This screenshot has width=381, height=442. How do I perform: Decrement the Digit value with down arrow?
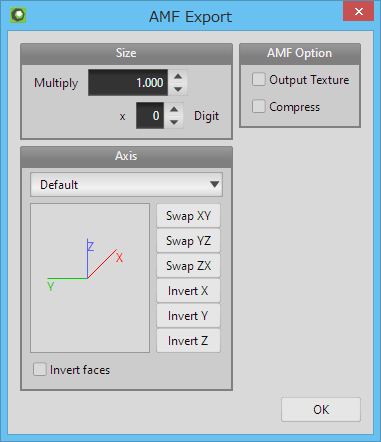174,122
